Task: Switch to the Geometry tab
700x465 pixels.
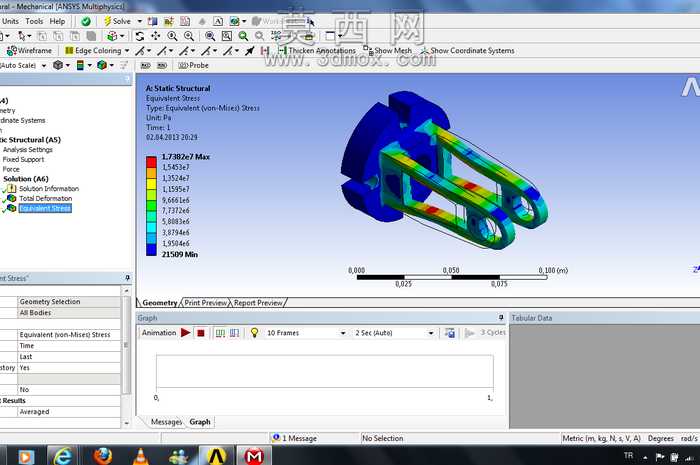Action: (x=160, y=303)
